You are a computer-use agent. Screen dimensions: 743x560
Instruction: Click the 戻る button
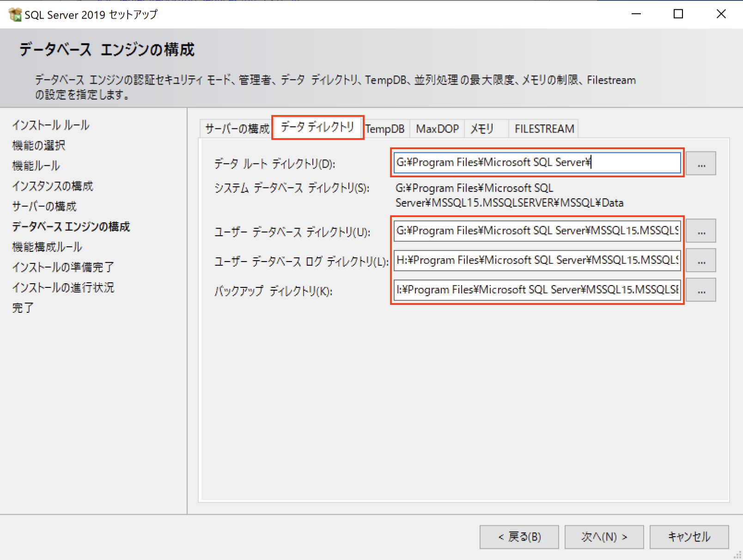(518, 536)
